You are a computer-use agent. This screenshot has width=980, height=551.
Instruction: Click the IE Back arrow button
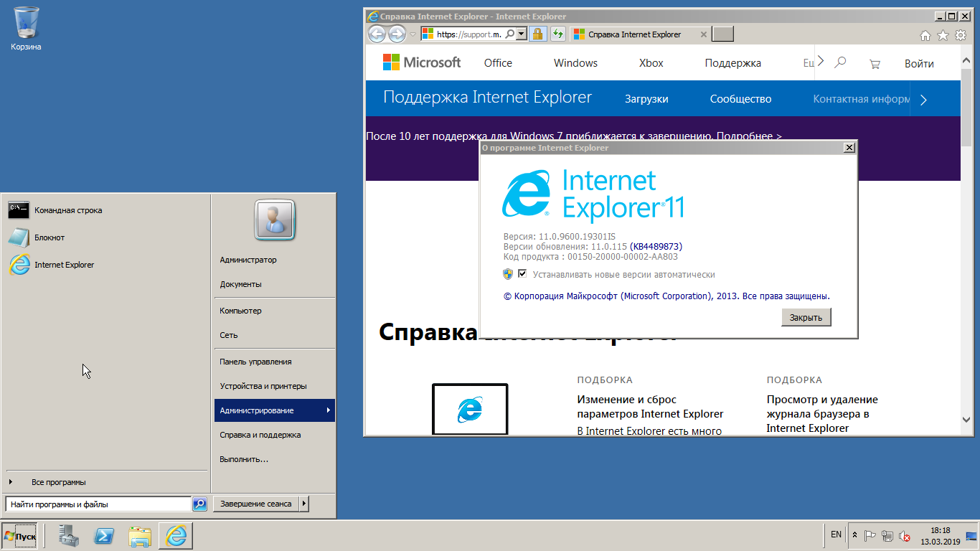tap(377, 34)
